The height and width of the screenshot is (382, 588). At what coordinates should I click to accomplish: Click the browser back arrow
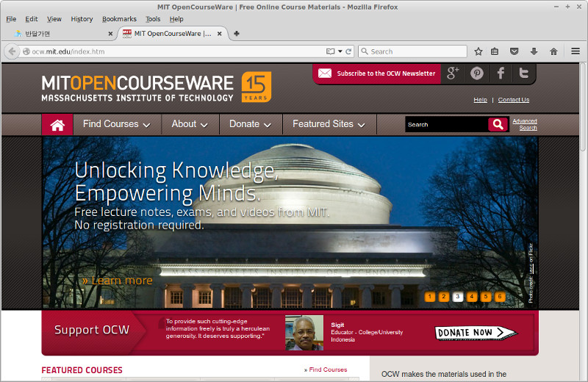[x=12, y=51]
